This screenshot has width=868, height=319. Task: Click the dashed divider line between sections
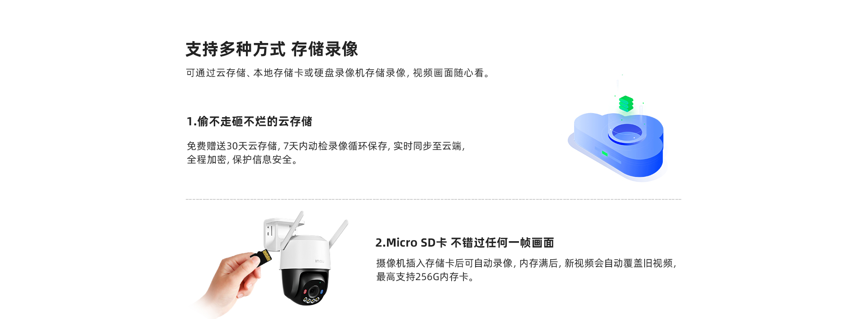(x=434, y=199)
